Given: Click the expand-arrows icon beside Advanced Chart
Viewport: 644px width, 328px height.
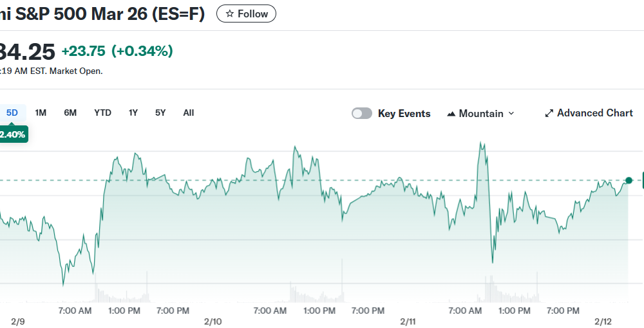Looking at the screenshot, I should [x=549, y=114].
